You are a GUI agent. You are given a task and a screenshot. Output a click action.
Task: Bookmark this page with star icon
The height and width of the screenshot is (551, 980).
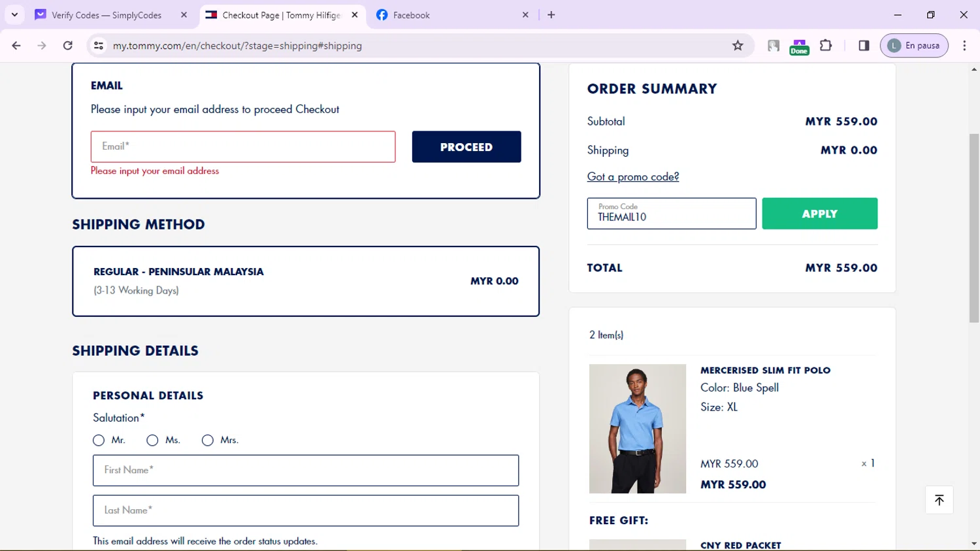pos(738,46)
